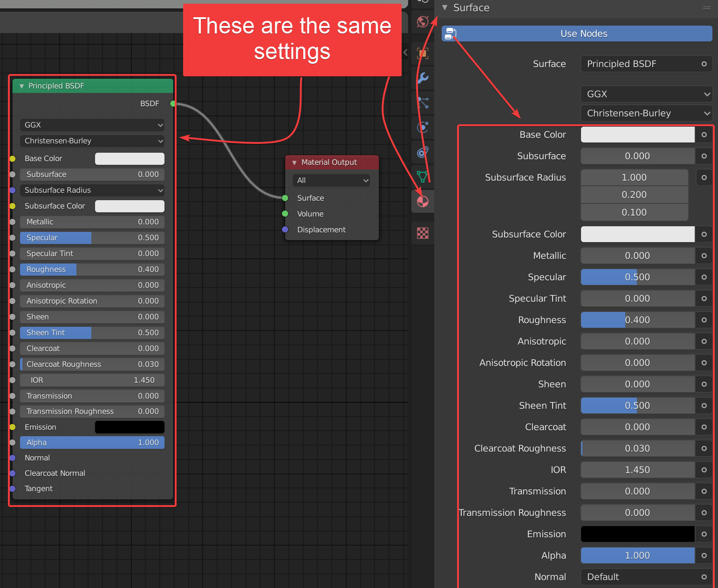Open the Material Properties tab
Image resolution: width=718 pixels, height=588 pixels.
[x=422, y=201]
